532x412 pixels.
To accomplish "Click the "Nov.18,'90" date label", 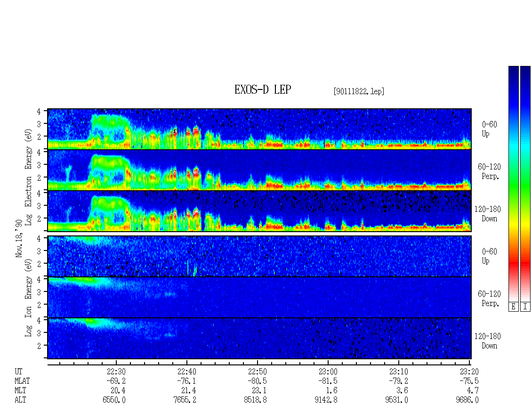I will (19, 238).
